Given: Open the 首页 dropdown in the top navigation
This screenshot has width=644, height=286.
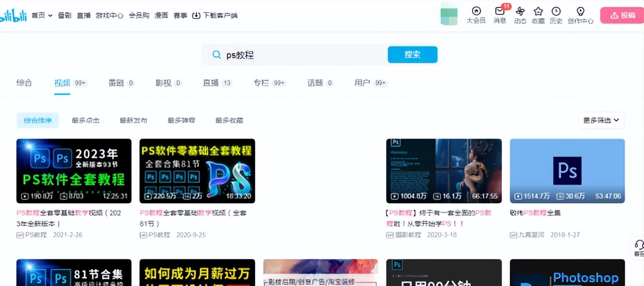Looking at the screenshot, I should (42, 16).
